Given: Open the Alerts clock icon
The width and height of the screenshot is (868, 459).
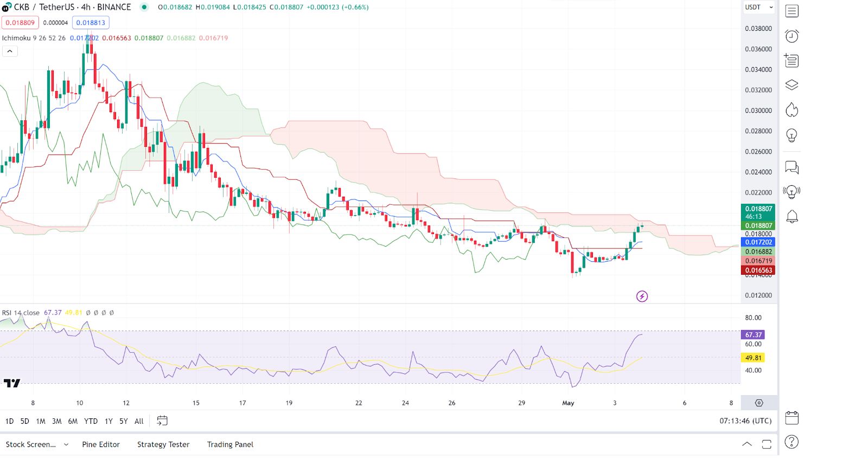Looking at the screenshot, I should click(792, 36).
